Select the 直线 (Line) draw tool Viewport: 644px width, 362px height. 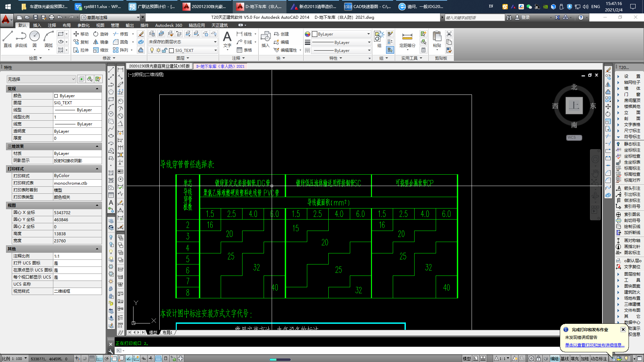7,39
